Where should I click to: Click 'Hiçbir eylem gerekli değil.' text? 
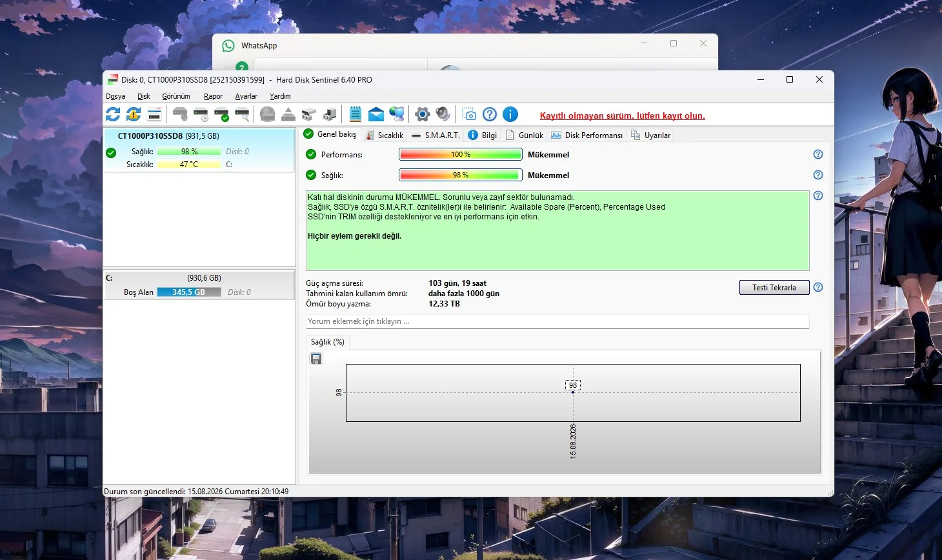click(x=354, y=236)
